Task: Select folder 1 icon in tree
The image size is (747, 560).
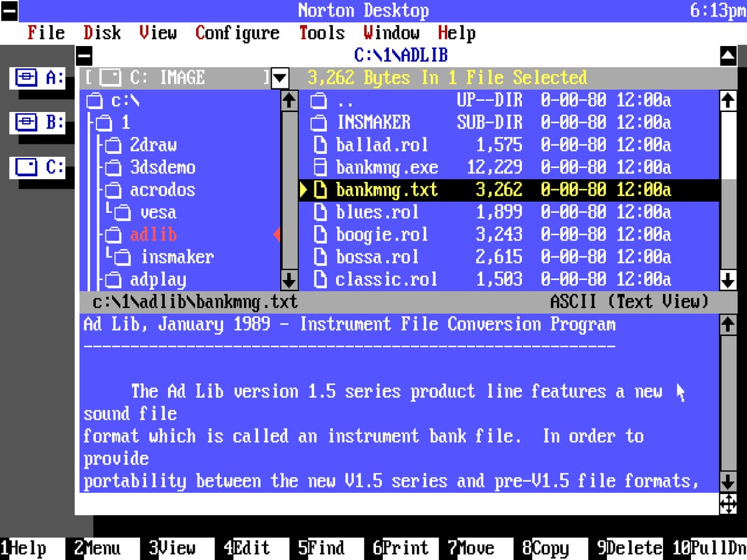Action: click(103, 123)
